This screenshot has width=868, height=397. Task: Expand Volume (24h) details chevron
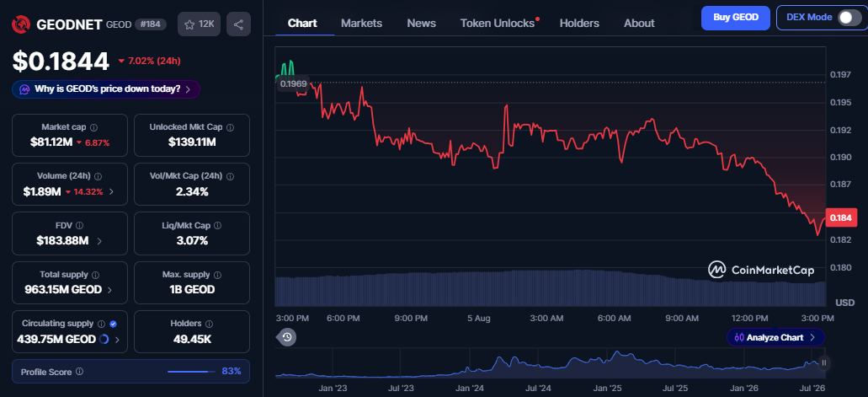point(111,192)
